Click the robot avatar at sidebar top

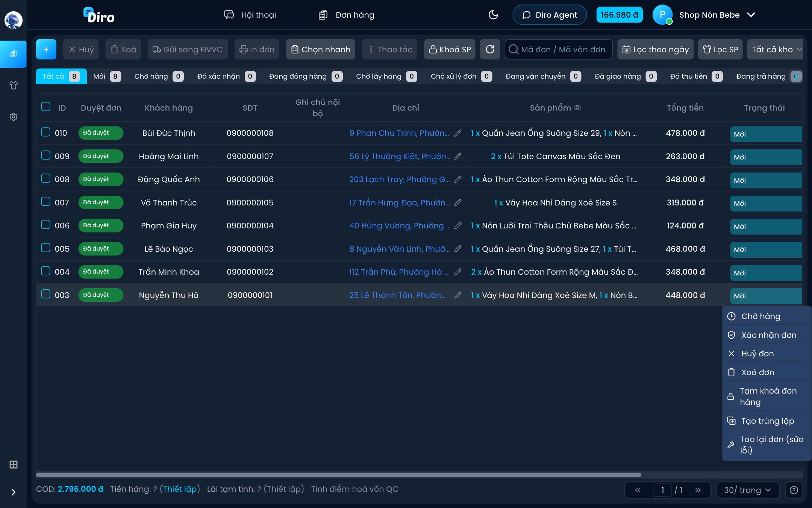[x=14, y=20]
